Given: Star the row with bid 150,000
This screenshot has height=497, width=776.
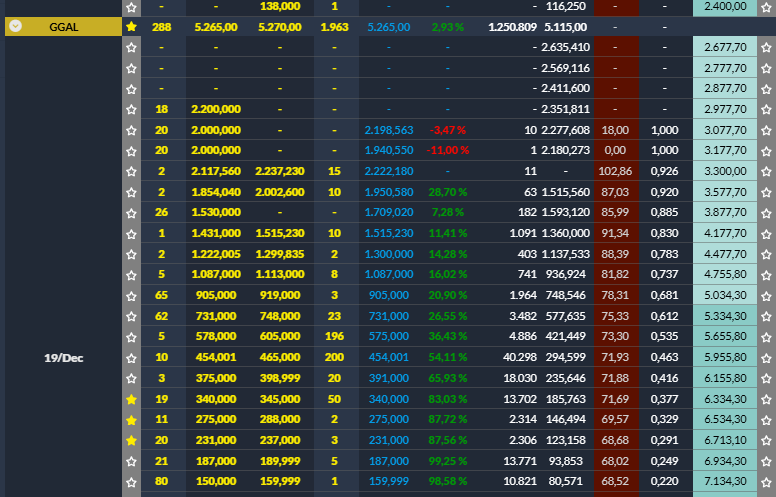Looking at the screenshot, I should 131,482.
